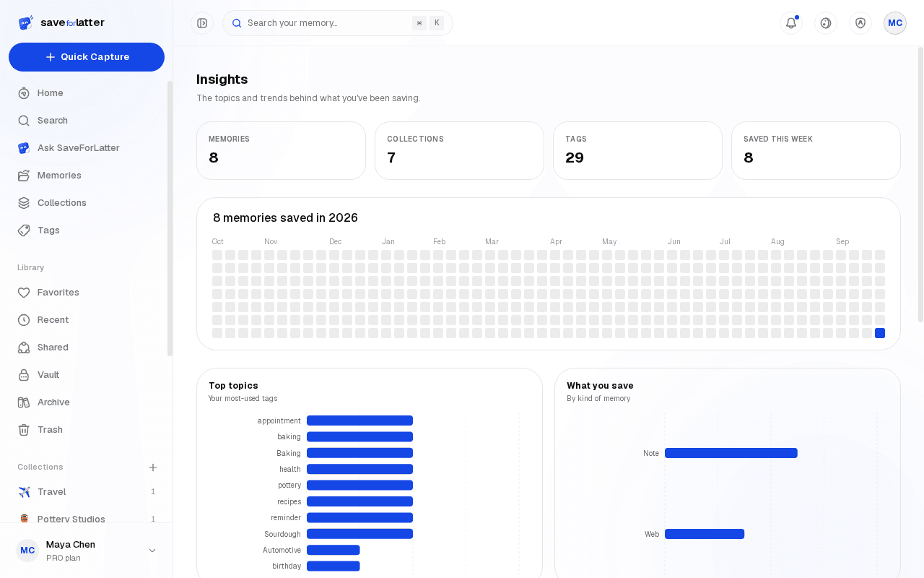
Task: Click the Sourdough topic bar
Action: tap(359, 534)
